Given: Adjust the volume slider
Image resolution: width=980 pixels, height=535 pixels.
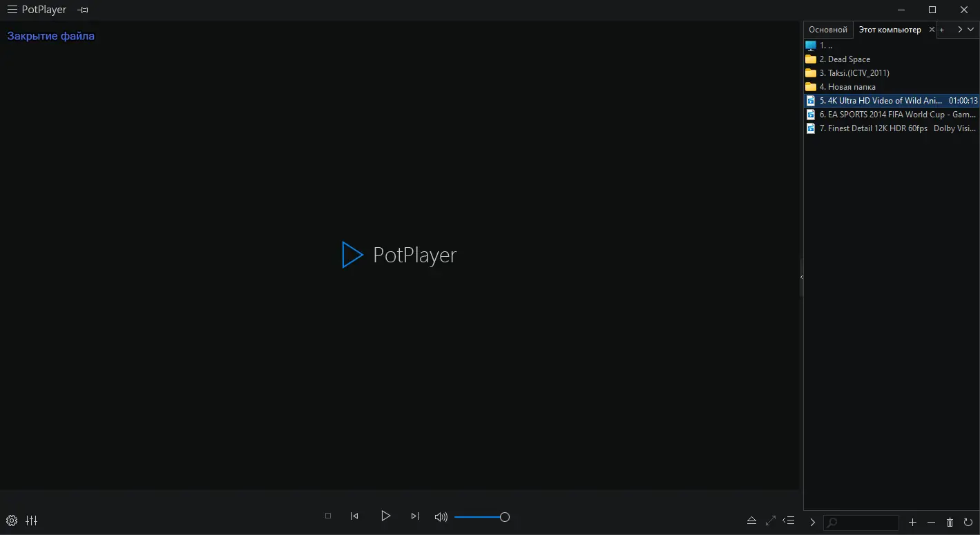Looking at the screenshot, I should coord(504,516).
